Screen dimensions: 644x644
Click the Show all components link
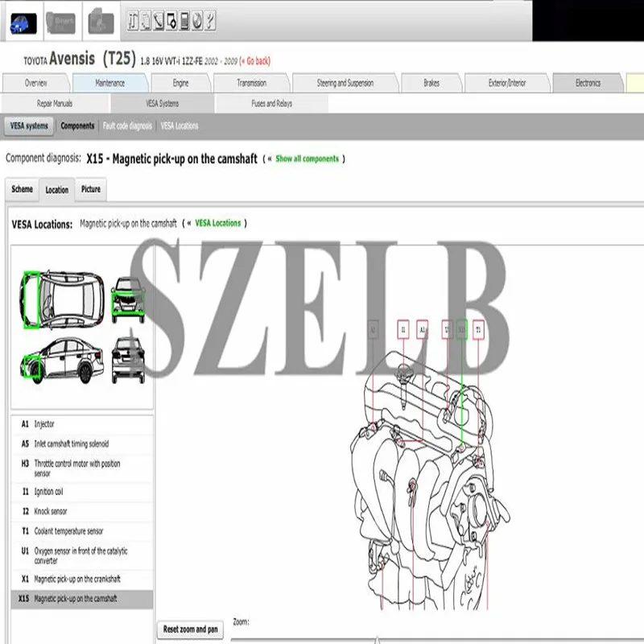[x=308, y=159]
